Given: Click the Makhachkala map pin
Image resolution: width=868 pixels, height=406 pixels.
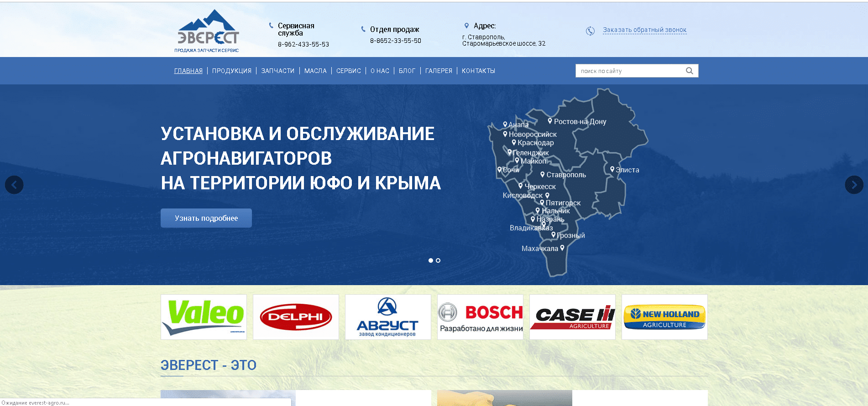Looking at the screenshot, I should 562,248.
